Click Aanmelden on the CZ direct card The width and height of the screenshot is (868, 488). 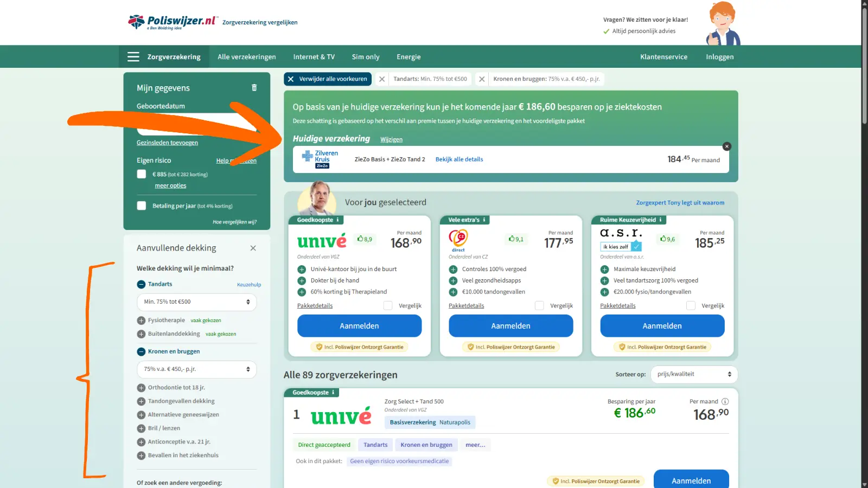tap(511, 326)
